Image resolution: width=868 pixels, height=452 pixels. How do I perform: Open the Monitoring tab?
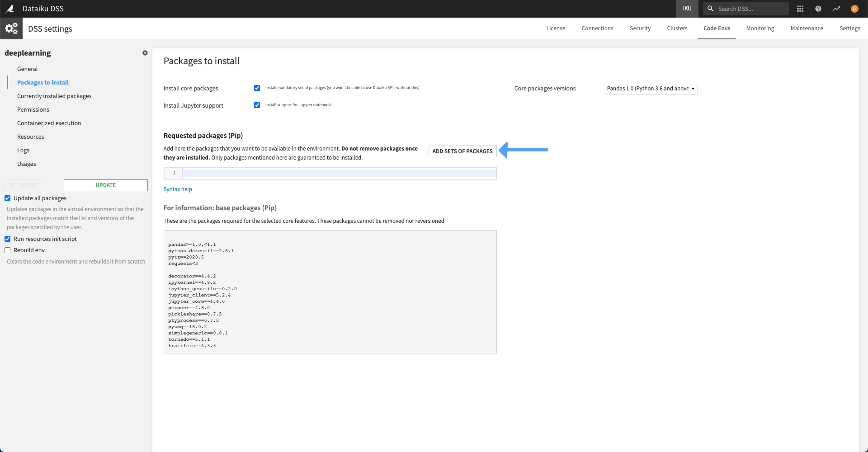click(760, 28)
